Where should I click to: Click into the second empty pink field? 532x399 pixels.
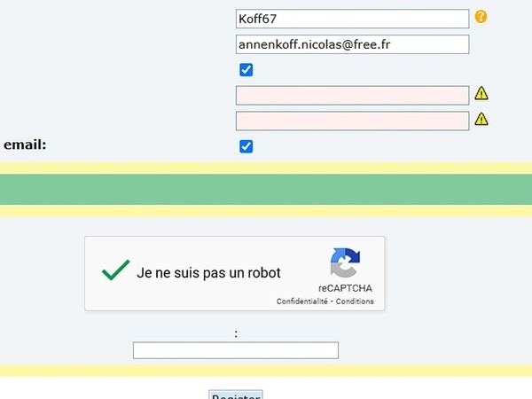tap(352, 121)
